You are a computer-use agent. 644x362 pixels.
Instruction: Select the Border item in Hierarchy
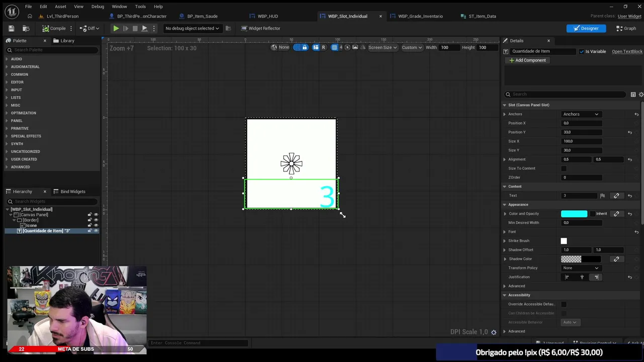(x=30, y=220)
